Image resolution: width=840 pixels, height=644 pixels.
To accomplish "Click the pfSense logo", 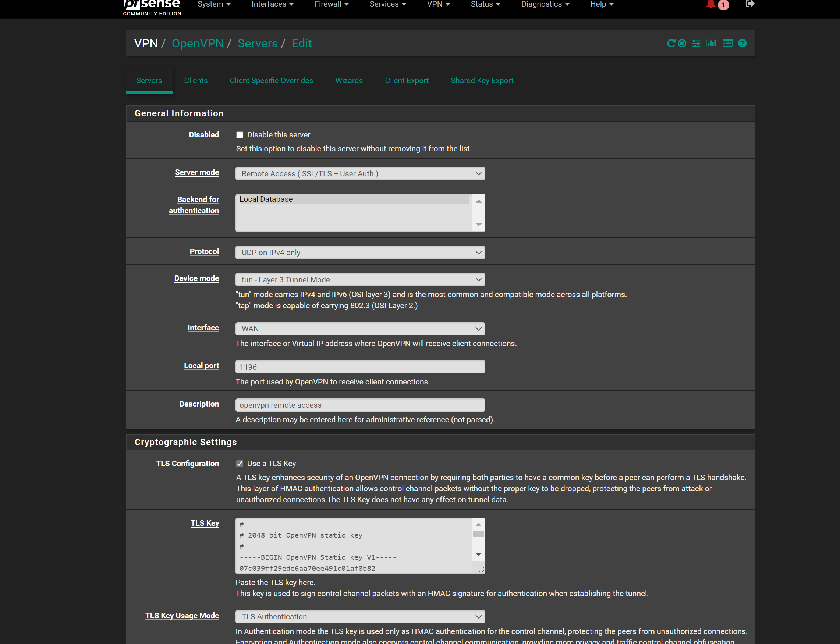I will pyautogui.click(x=152, y=8).
